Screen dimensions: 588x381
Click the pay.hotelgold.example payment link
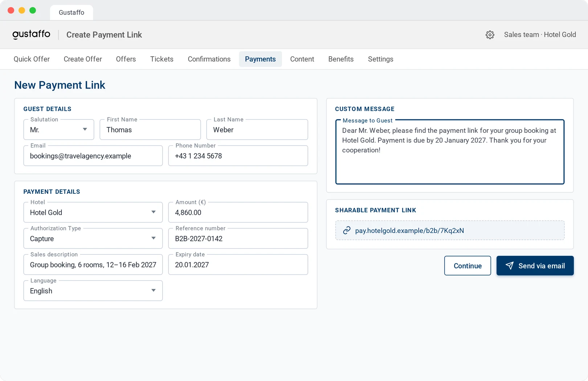click(409, 230)
